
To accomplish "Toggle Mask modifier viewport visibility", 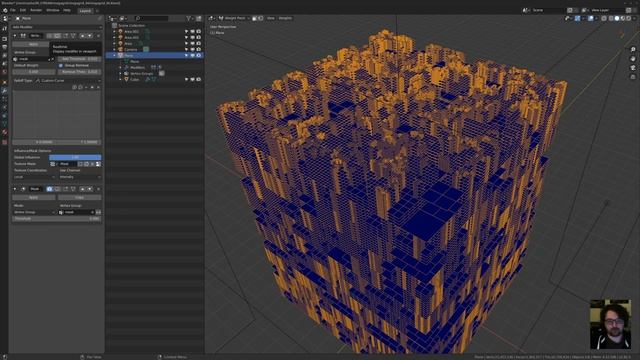I will pos(58,189).
